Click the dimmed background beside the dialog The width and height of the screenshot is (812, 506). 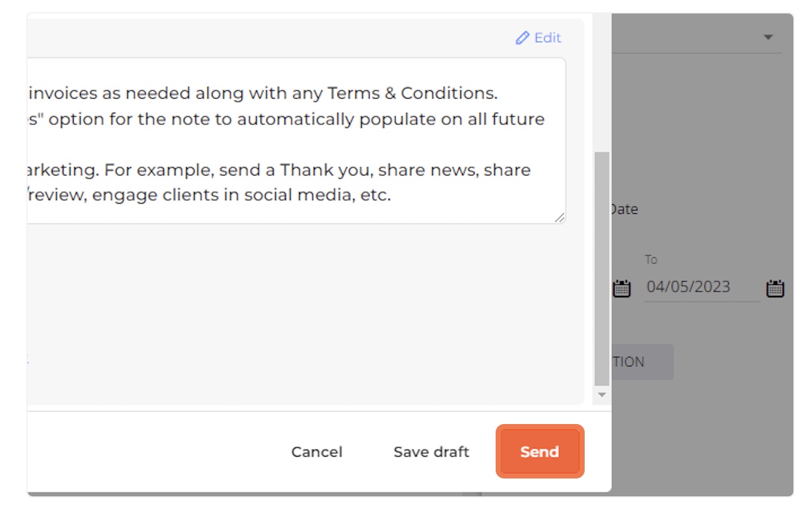pos(704,436)
